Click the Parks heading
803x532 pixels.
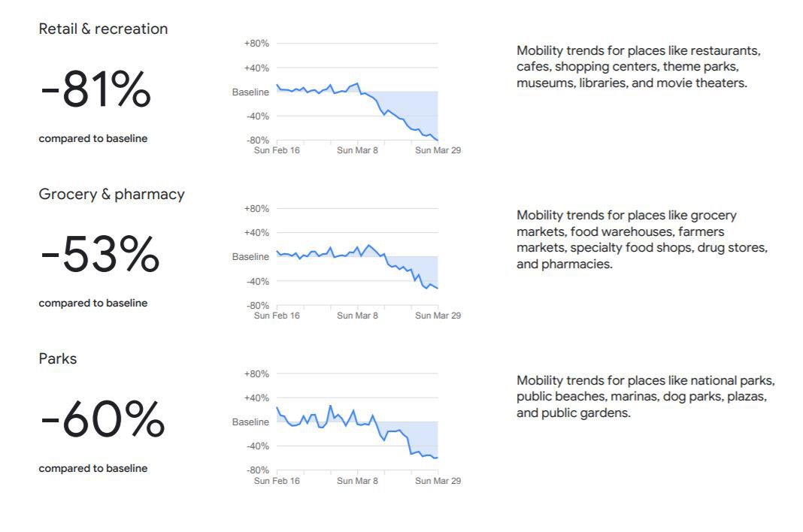(58, 359)
